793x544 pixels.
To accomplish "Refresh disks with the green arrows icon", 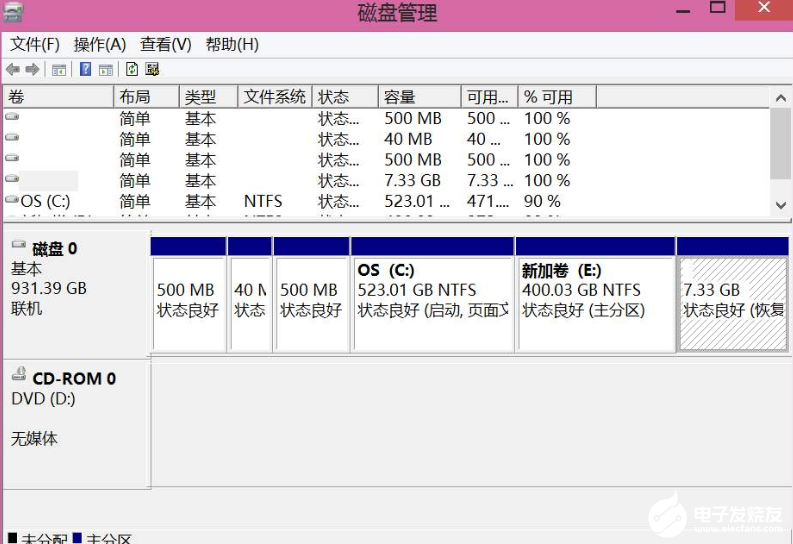I will click(x=131, y=69).
